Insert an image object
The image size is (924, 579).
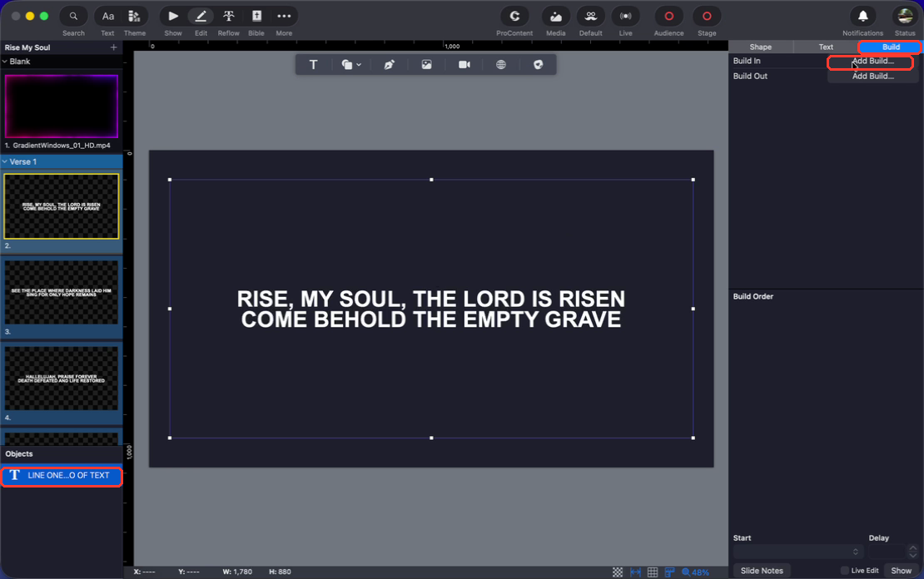pos(427,65)
